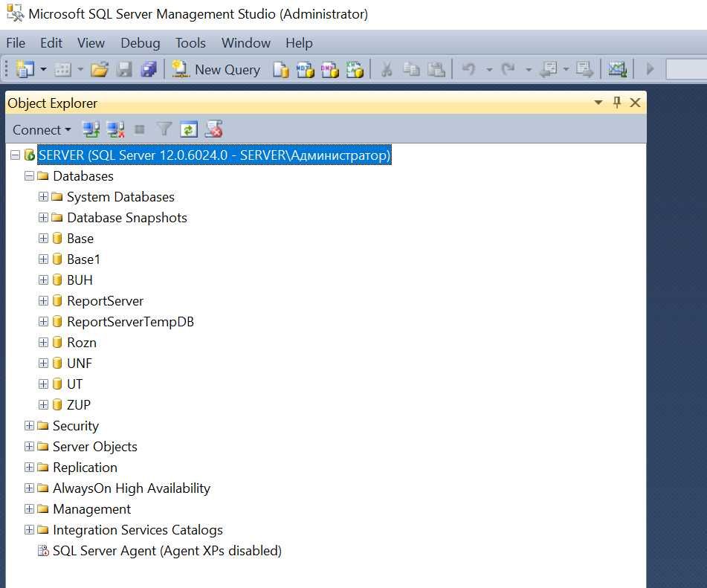The image size is (707, 588).
Task: Click the Disconnect server icon
Action: [x=115, y=130]
